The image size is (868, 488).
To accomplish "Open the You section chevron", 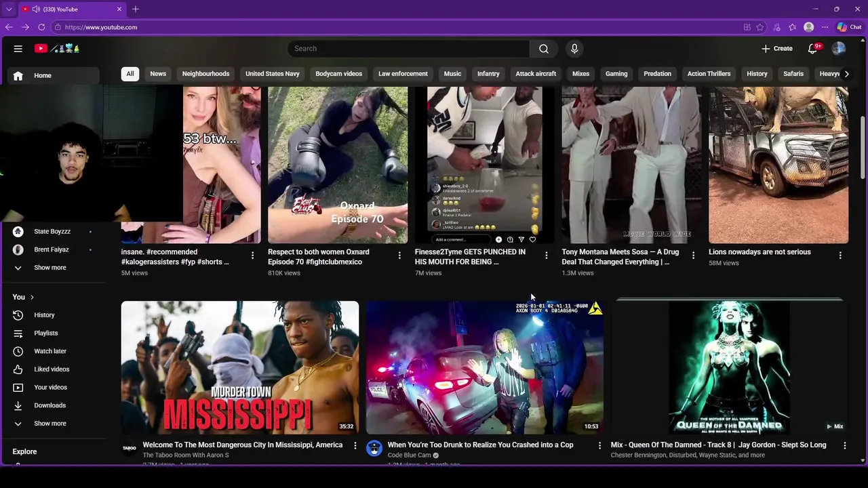I will click(x=32, y=298).
